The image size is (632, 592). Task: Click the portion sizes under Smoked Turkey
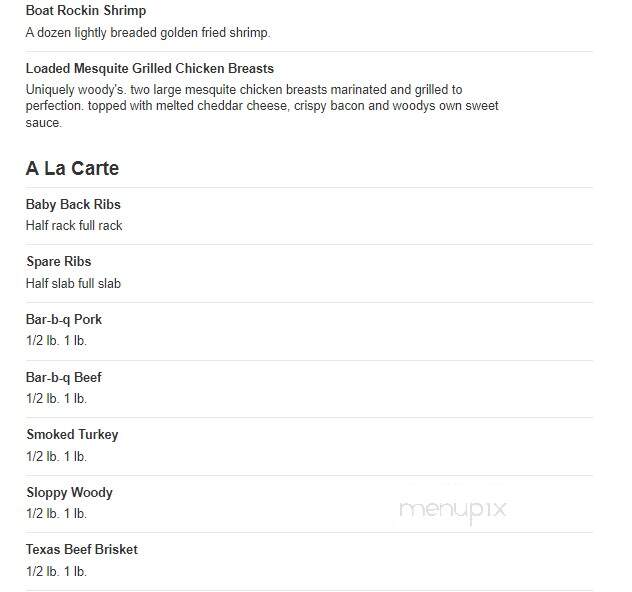tap(56, 457)
